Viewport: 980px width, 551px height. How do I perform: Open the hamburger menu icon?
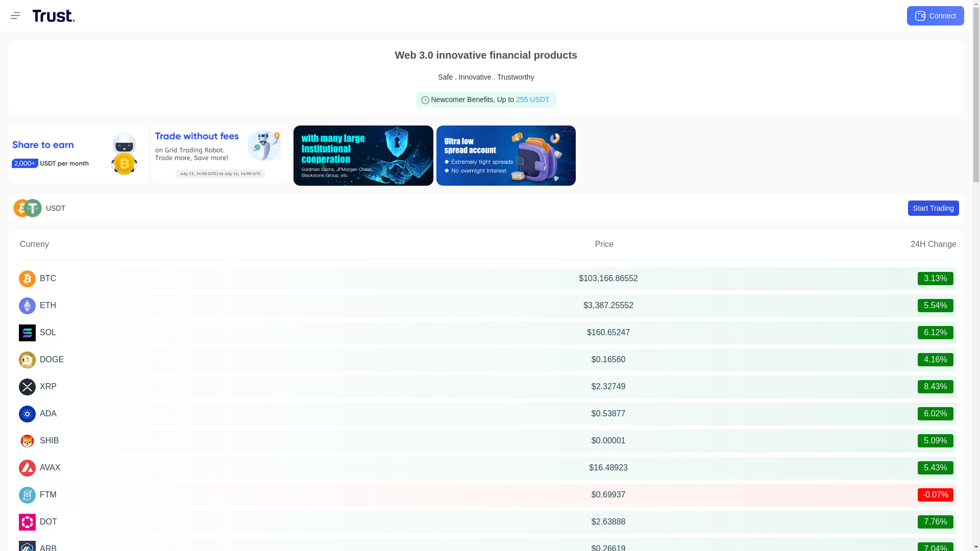coord(15,16)
